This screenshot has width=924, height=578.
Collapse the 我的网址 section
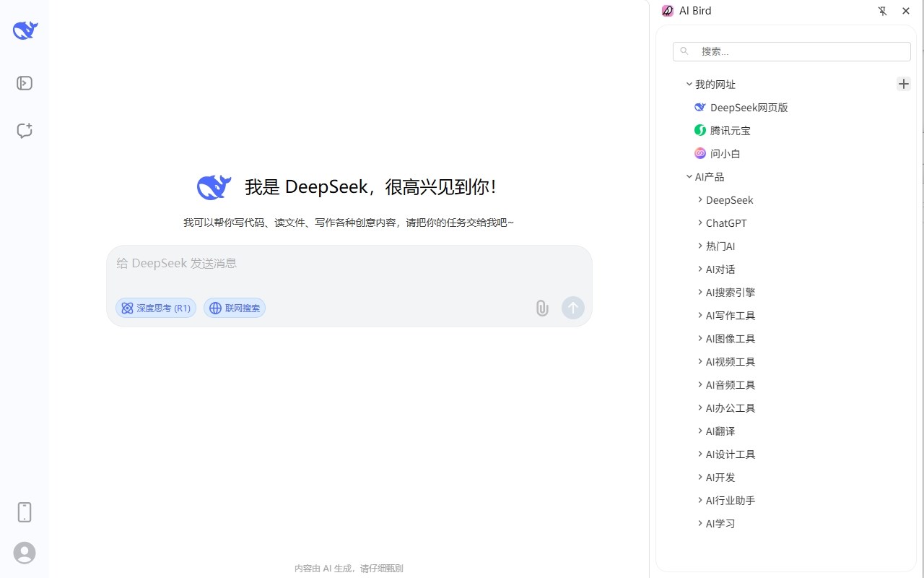coord(689,85)
